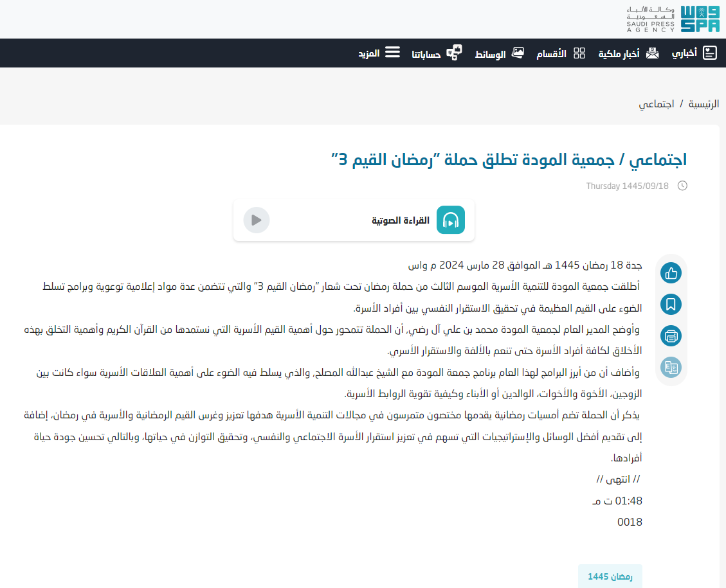
Task: Play the audio reading
Action: (257, 220)
